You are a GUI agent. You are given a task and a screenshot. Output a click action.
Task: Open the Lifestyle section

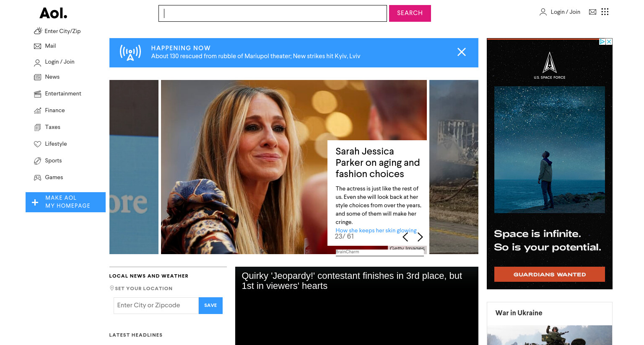(56, 144)
